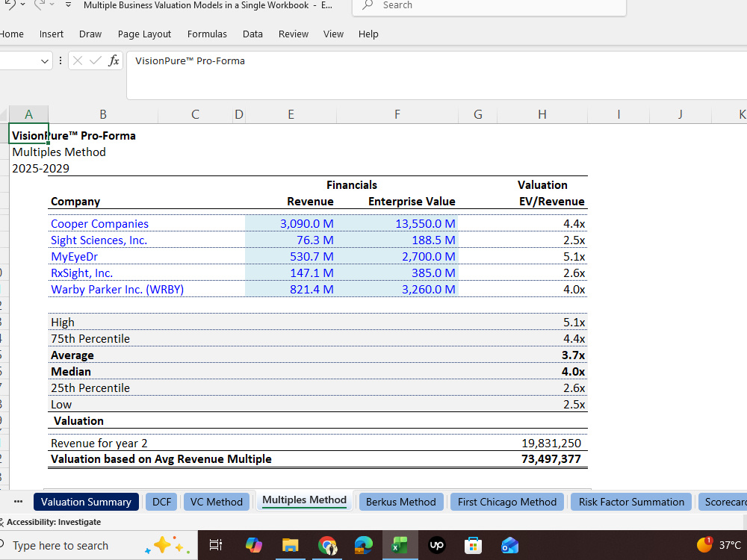Switch to First Chicago Method tab
Image resolution: width=747 pixels, height=560 pixels.
click(507, 502)
